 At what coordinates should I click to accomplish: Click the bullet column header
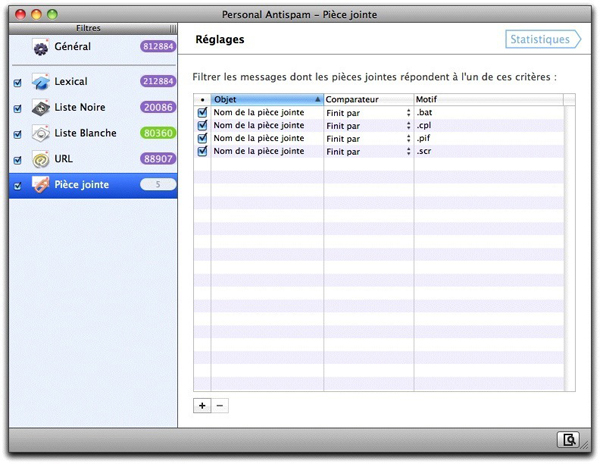click(x=202, y=99)
